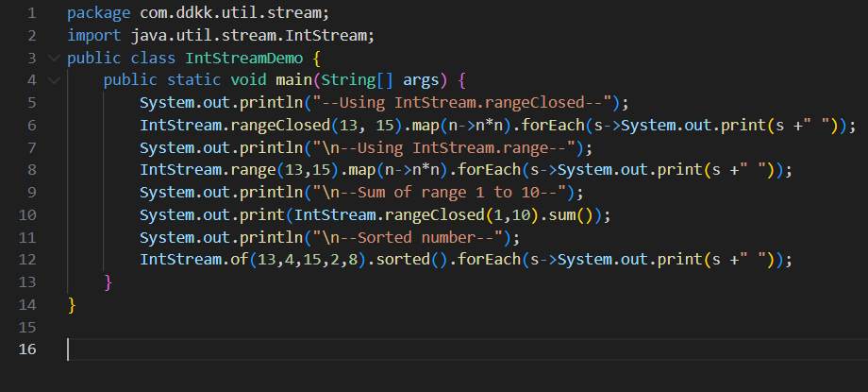The width and height of the screenshot is (868, 392).
Task: Click the import keyword on line 2
Action: pyautogui.click(x=90, y=36)
